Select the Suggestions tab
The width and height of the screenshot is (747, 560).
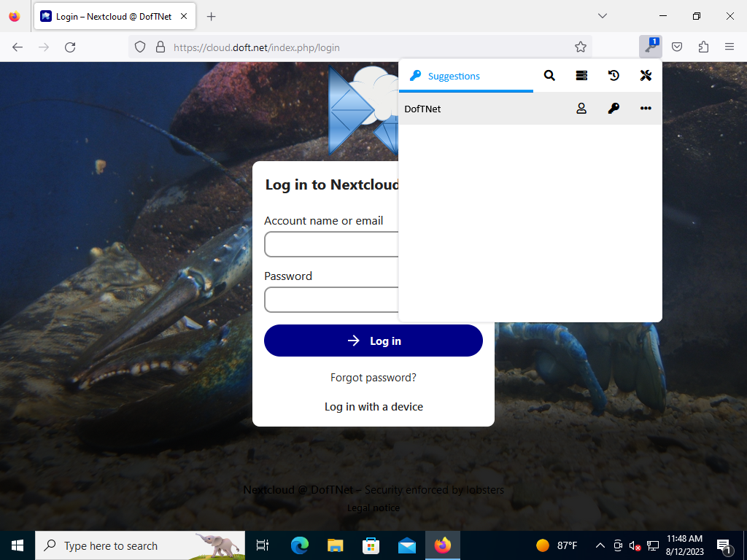pos(466,76)
